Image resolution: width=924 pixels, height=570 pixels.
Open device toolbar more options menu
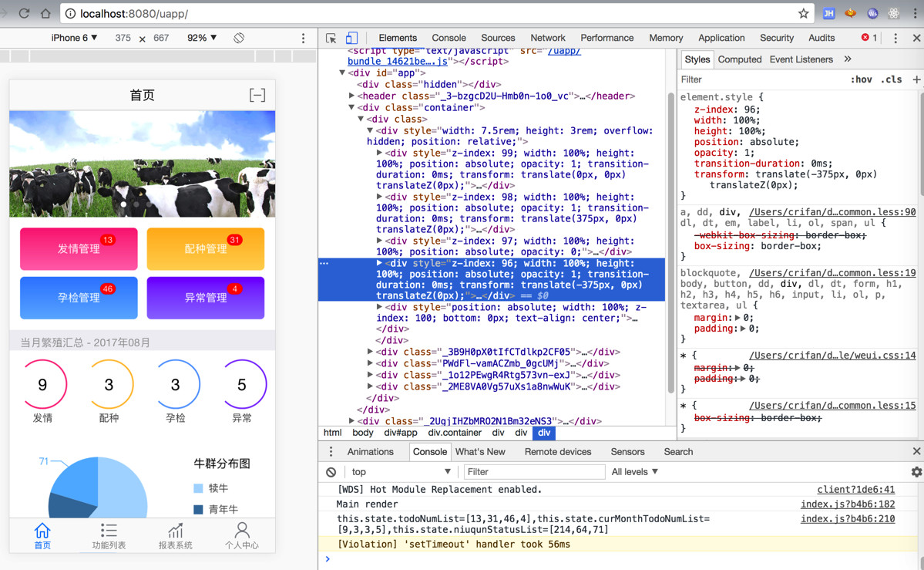[x=304, y=38]
